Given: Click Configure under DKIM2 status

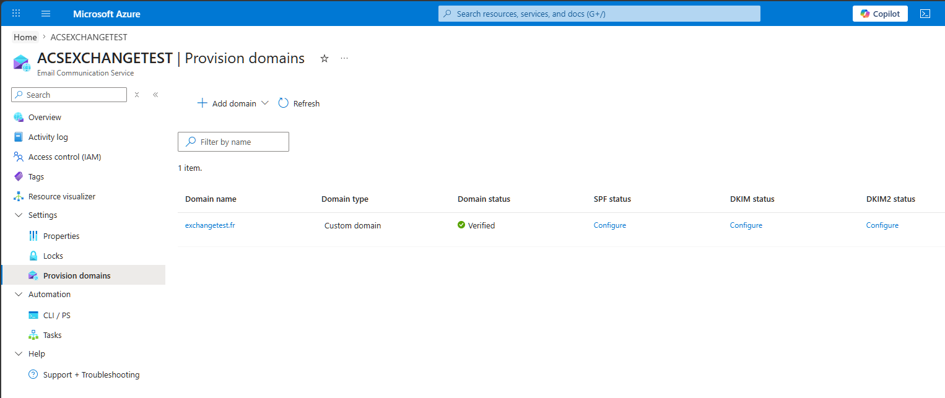Looking at the screenshot, I should [882, 226].
